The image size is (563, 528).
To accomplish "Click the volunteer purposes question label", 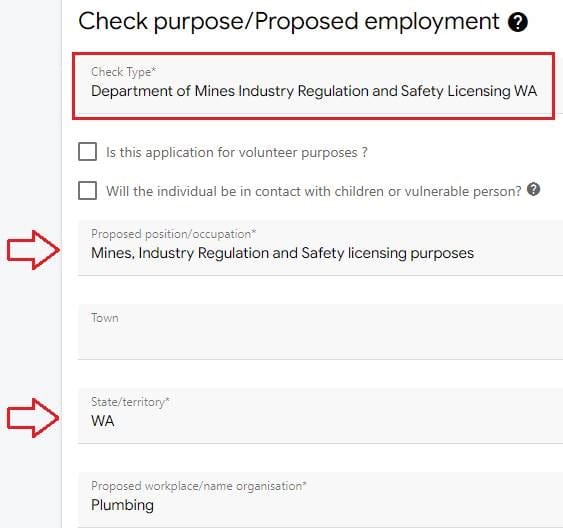I will click(237, 153).
